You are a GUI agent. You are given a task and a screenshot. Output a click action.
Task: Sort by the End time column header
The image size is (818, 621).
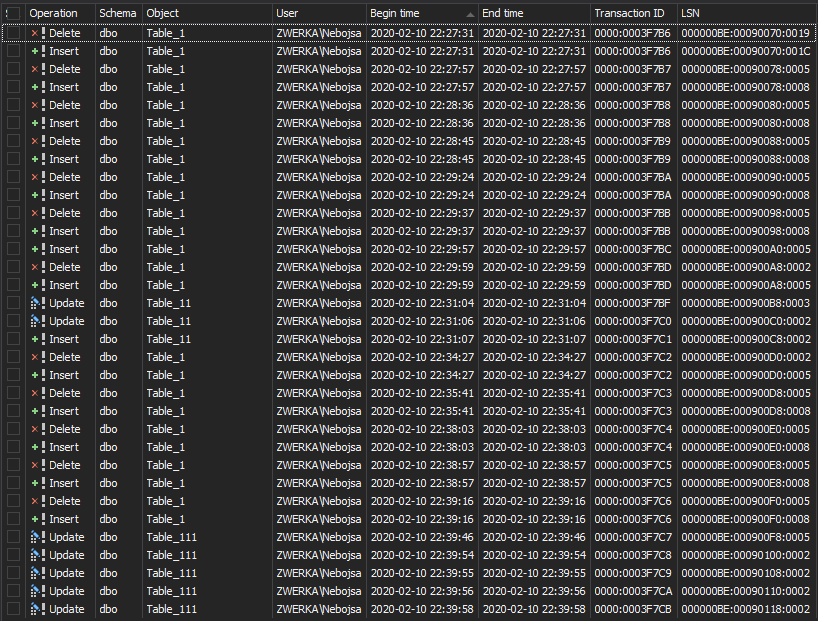pos(534,14)
